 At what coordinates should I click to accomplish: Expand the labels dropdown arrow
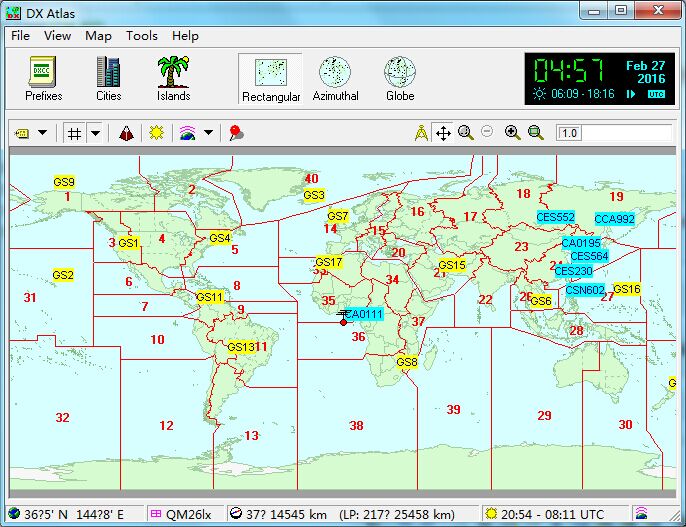click(x=42, y=133)
